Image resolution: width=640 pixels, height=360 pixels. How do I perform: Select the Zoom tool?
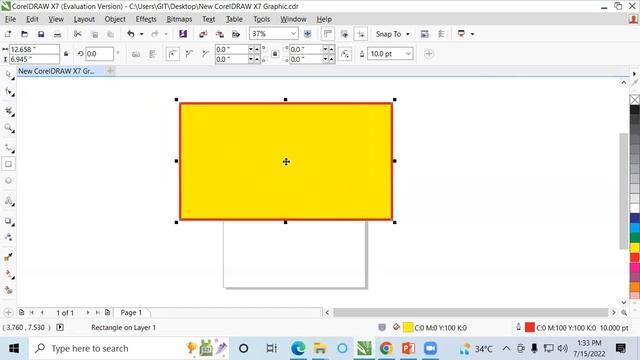click(x=9, y=128)
